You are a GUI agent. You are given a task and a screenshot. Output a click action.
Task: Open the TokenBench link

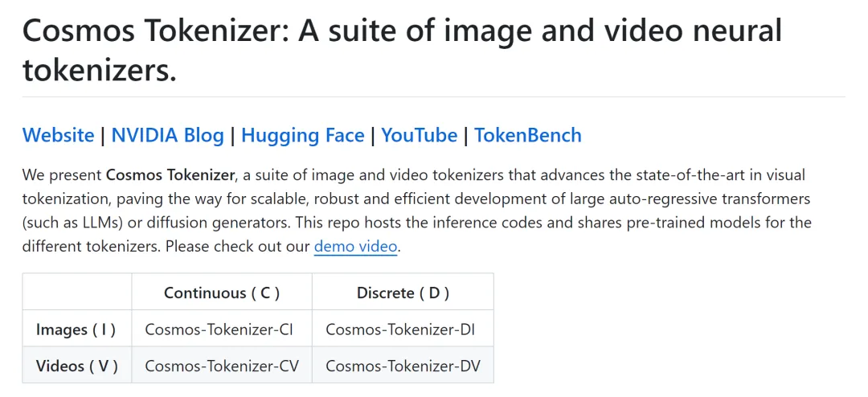(527, 135)
